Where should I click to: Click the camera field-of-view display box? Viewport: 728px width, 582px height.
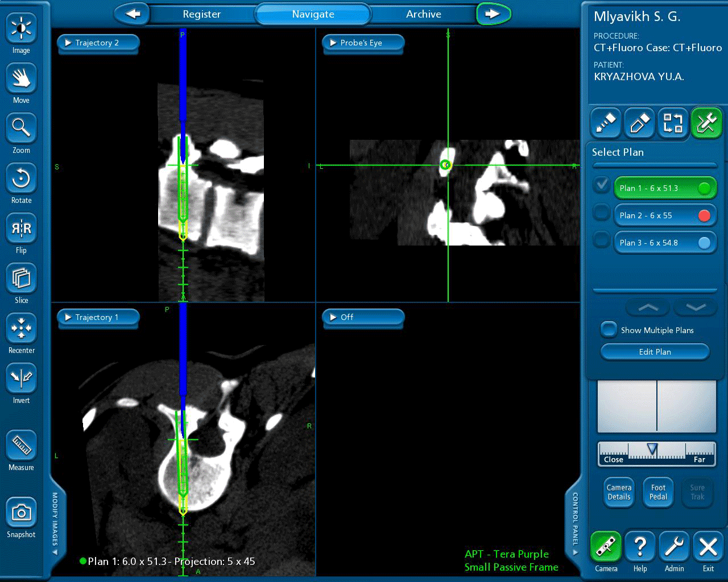(656, 406)
